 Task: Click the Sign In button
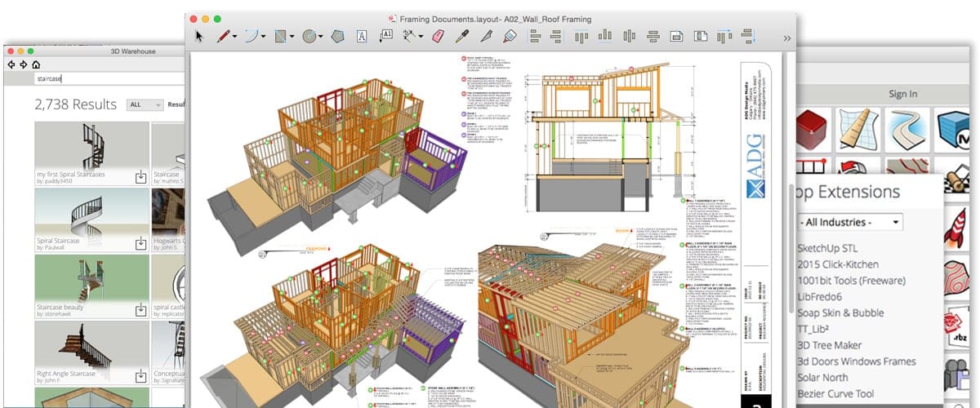(x=902, y=94)
